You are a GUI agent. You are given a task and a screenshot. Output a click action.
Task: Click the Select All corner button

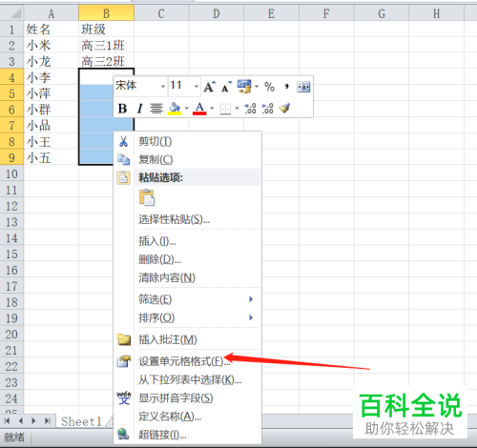[x=11, y=13]
